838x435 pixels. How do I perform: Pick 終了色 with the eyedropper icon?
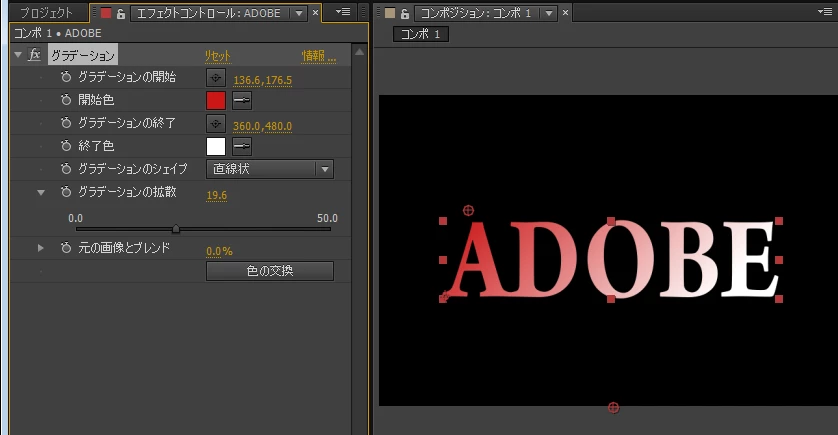(x=242, y=146)
